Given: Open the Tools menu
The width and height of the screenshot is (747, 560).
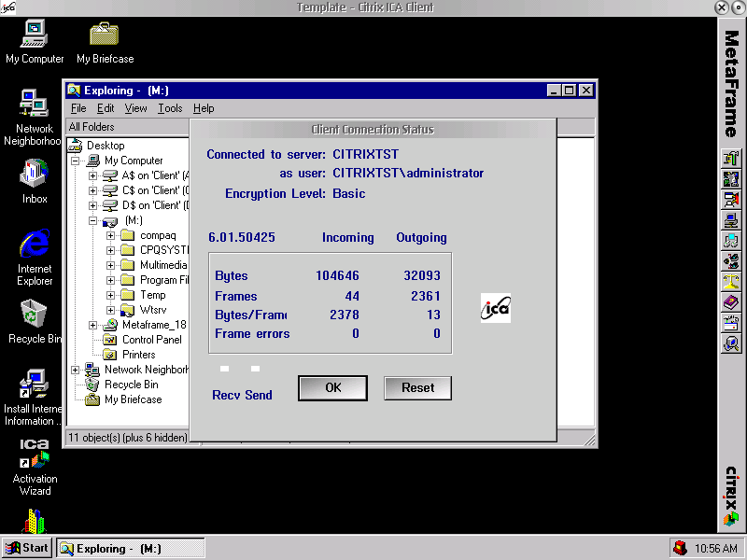Looking at the screenshot, I should click(x=170, y=108).
